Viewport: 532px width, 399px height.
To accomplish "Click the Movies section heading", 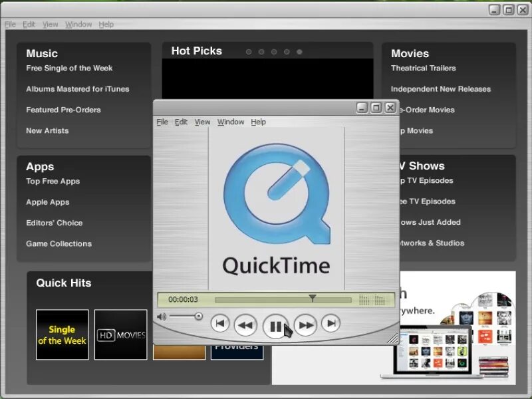I will point(410,54).
